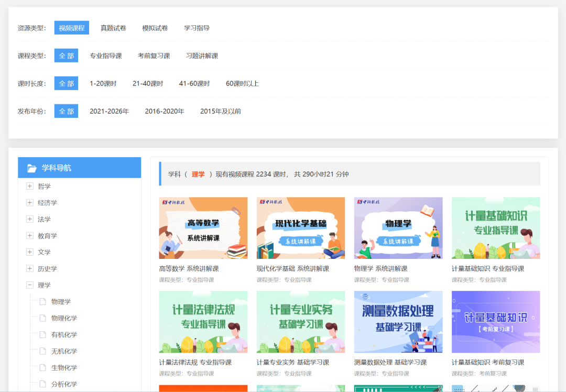Expand the 文学 tree node
The width and height of the screenshot is (566, 392).
click(29, 252)
